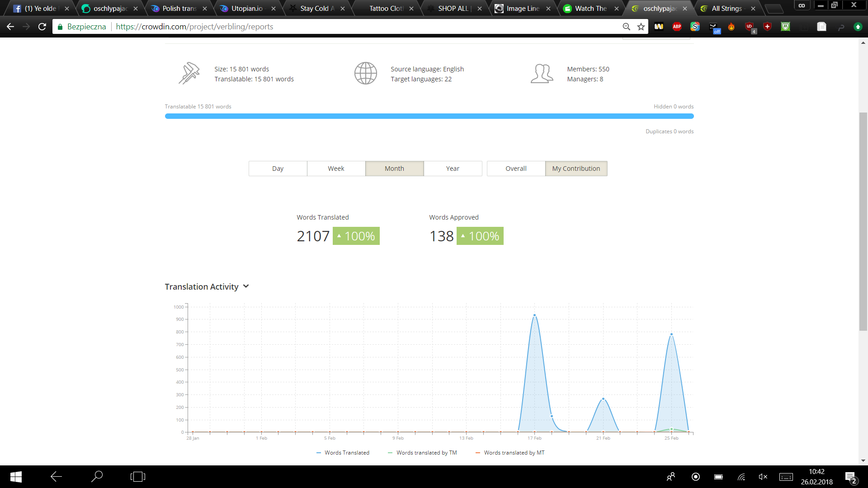Switch to the Watch The tab

tap(590, 9)
